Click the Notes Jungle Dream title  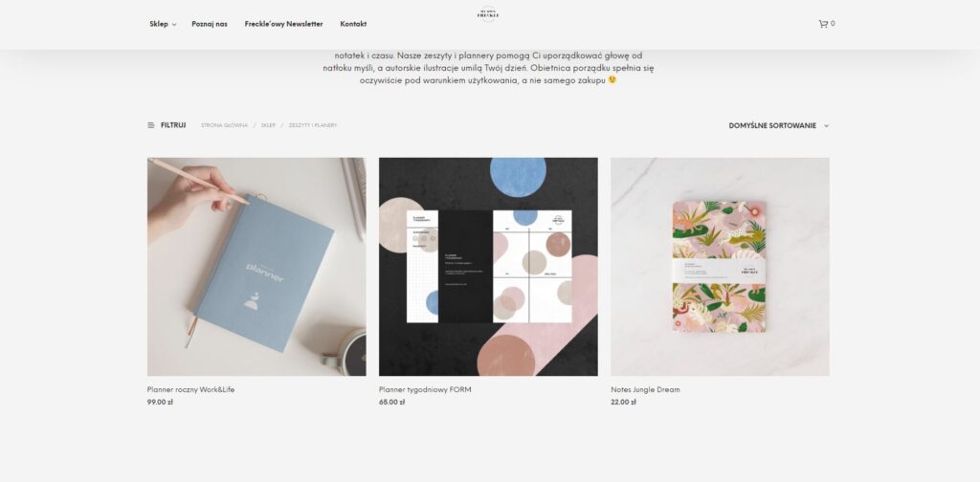click(x=646, y=389)
